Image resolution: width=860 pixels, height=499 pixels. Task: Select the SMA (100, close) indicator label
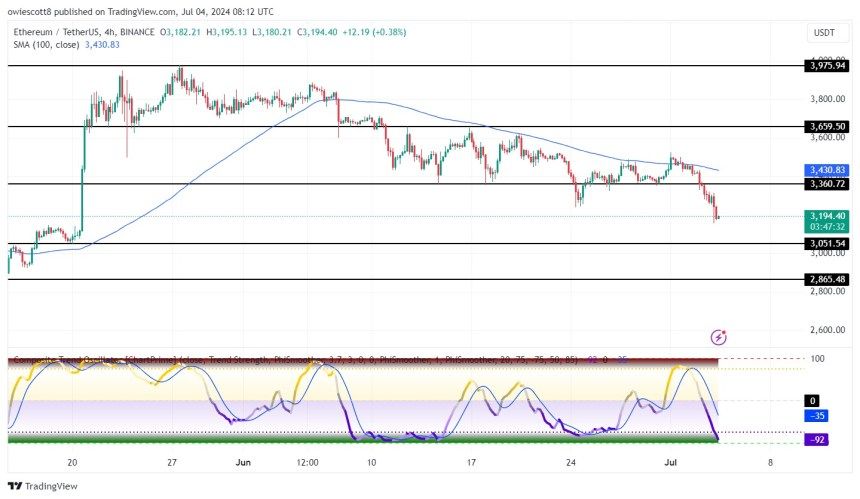(x=46, y=45)
